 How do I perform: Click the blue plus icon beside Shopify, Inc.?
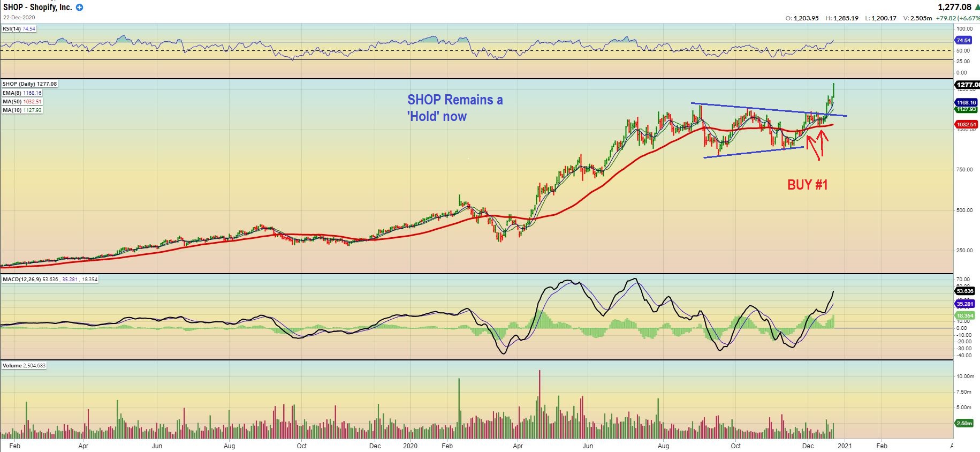tap(80, 7)
